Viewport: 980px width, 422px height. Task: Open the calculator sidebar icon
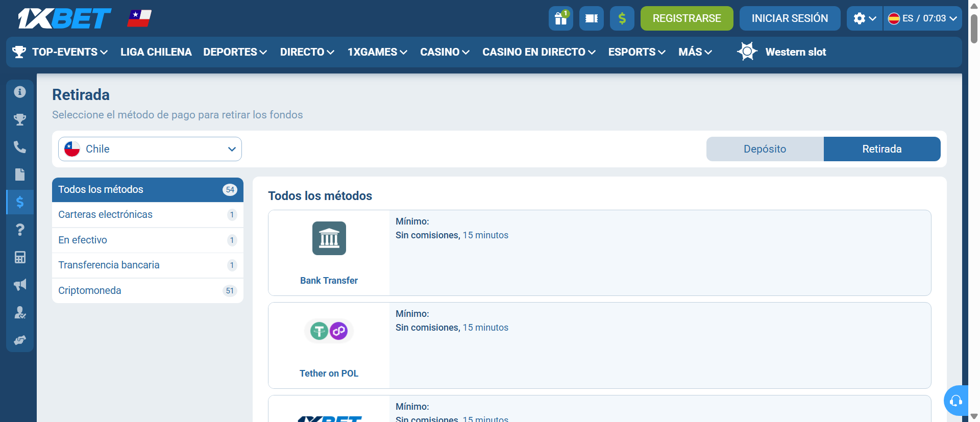[20, 257]
